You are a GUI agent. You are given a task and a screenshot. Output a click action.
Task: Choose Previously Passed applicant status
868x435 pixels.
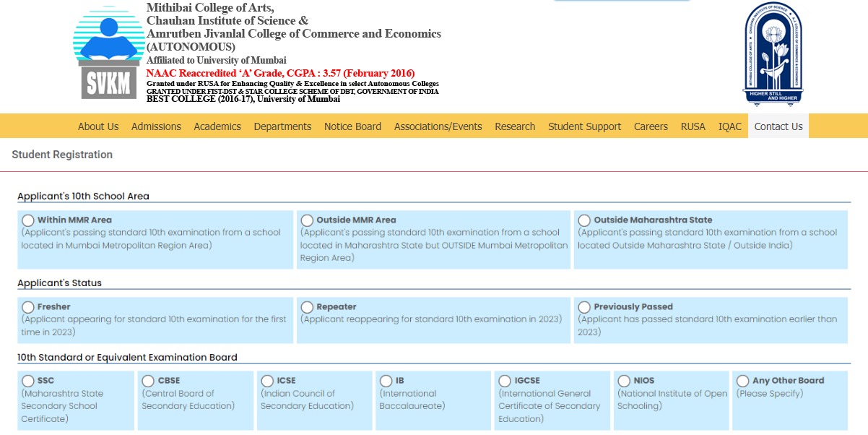(584, 307)
